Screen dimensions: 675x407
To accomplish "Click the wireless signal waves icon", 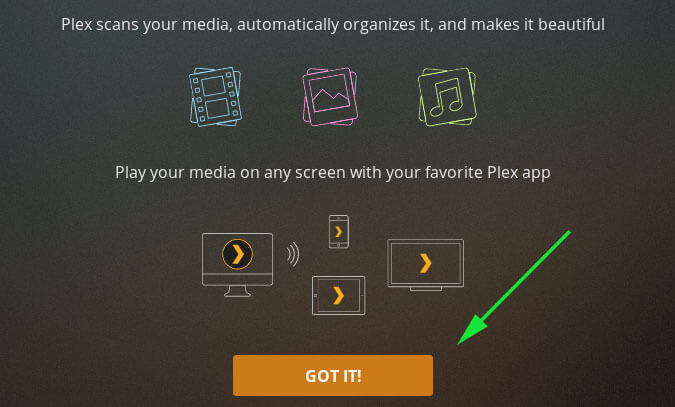I will [293, 254].
